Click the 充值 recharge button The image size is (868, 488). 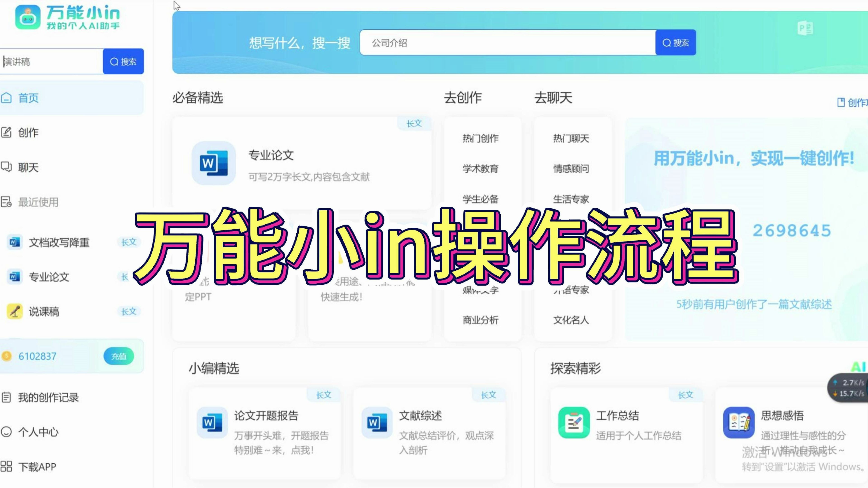[119, 356]
